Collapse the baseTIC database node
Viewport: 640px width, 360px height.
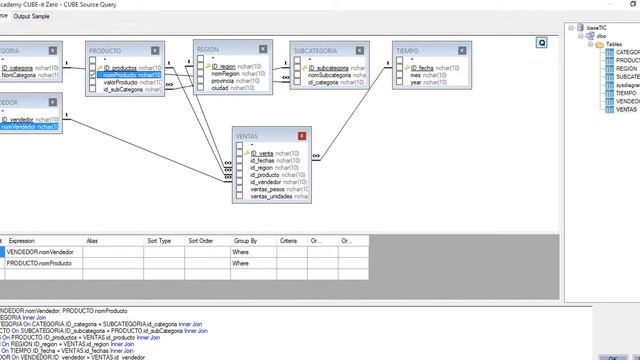tap(571, 28)
